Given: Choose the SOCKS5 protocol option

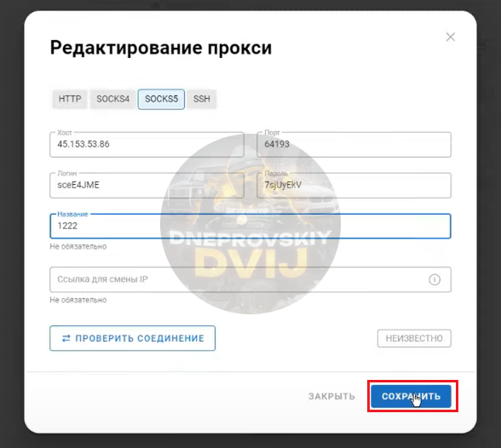Looking at the screenshot, I should (161, 99).
